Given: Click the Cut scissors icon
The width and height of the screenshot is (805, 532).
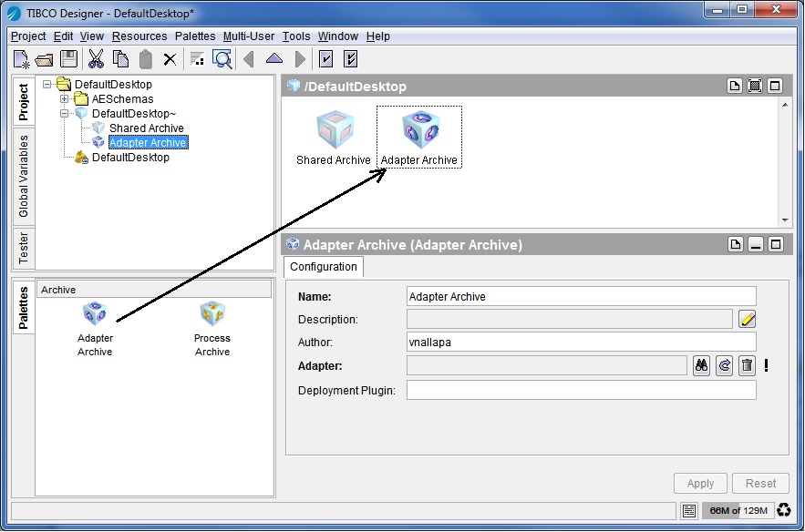Looking at the screenshot, I should [96, 59].
